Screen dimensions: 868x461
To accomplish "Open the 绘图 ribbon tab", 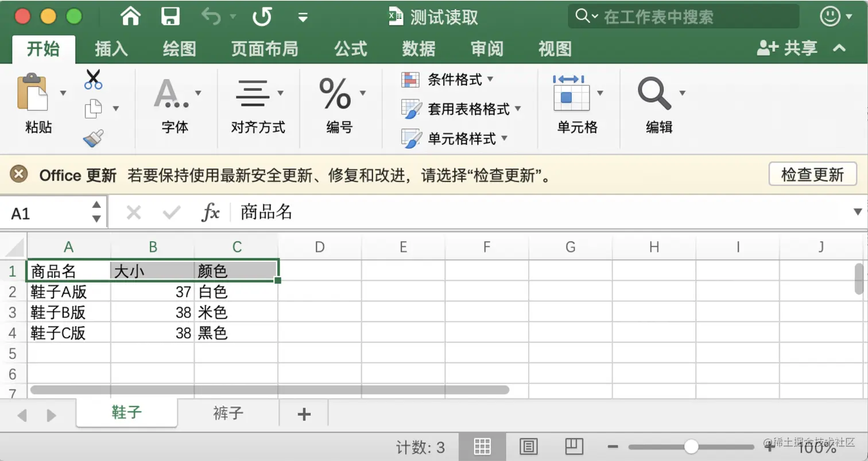I will point(180,49).
